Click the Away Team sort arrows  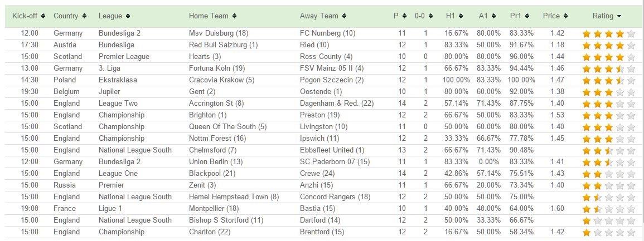click(344, 16)
